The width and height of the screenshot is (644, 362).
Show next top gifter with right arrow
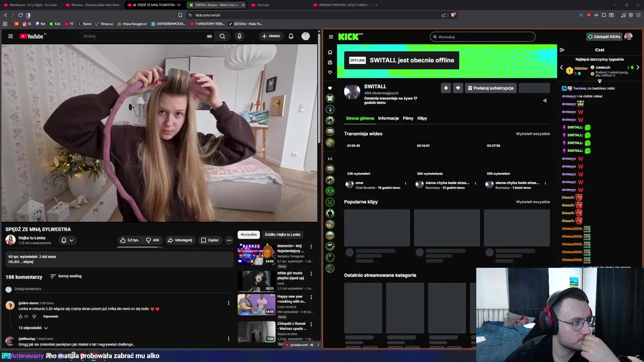[x=637, y=67]
